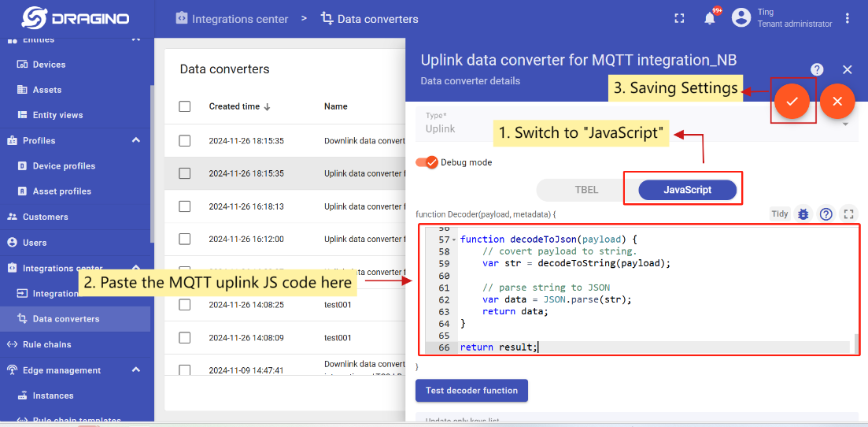Screen dimensions: 868x427
Task: Click the Entity views sidebar icon
Action: pos(23,115)
